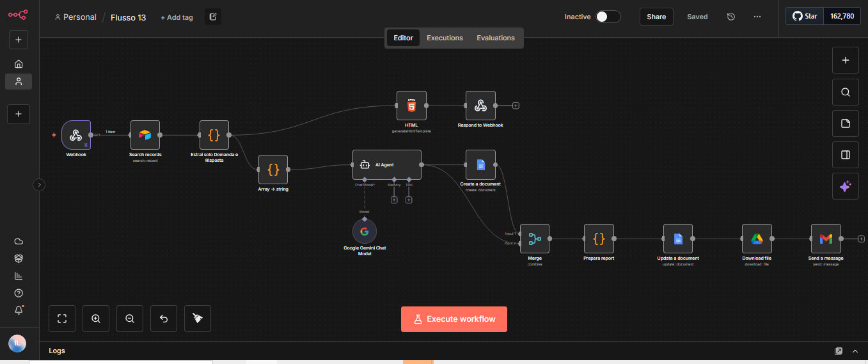The image size is (868, 364).
Task: Select the Update a document node
Action: (x=678, y=239)
